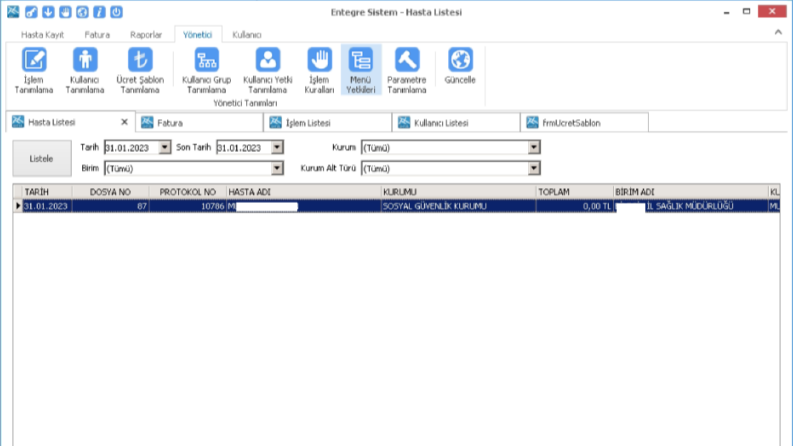Click the power quick access icon
Viewport: 793px width, 446px height.
(116, 12)
